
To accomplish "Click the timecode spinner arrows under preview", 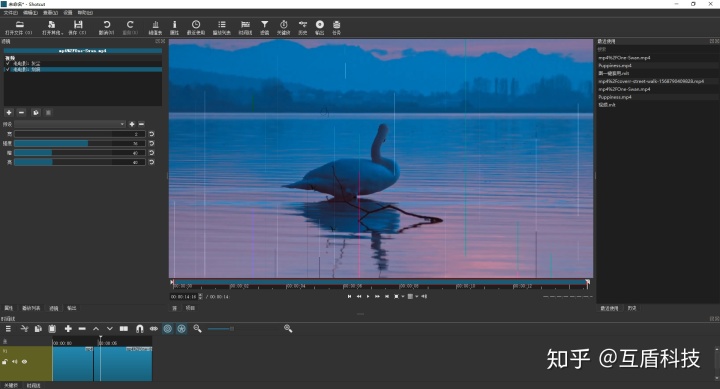I will (x=200, y=297).
